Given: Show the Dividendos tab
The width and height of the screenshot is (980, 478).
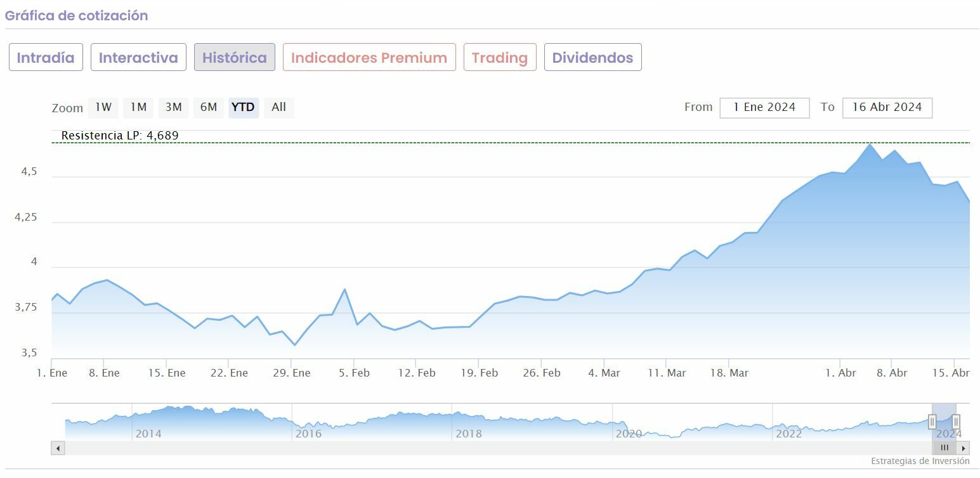Looking at the screenshot, I should [x=592, y=58].
